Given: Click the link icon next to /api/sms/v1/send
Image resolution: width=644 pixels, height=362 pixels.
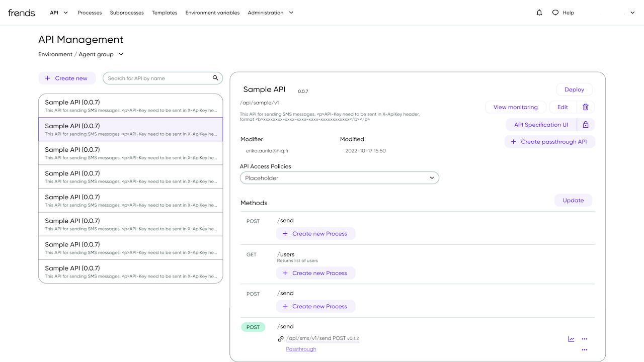Looking at the screenshot, I should click(x=281, y=339).
